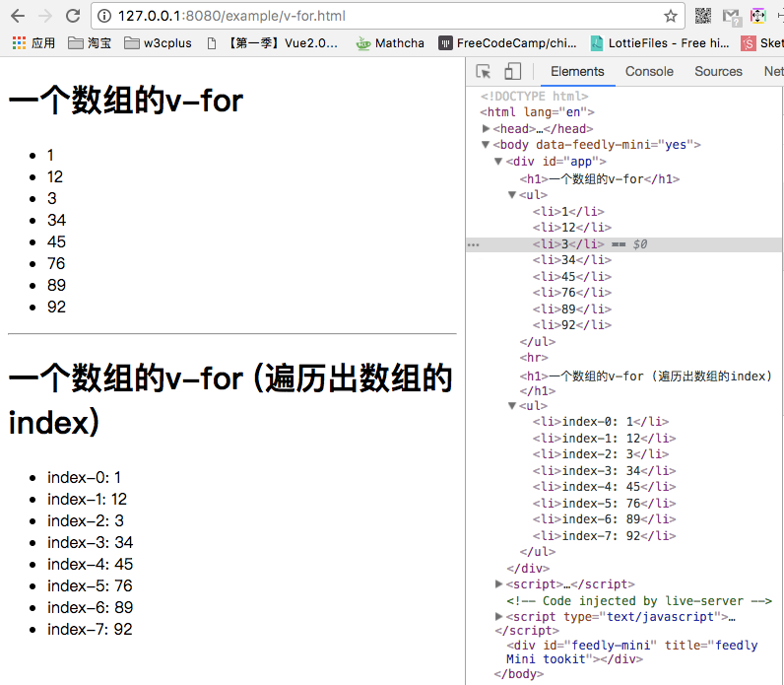This screenshot has width=784, height=685.
Task: Switch to the Sources tab
Action: [718, 72]
